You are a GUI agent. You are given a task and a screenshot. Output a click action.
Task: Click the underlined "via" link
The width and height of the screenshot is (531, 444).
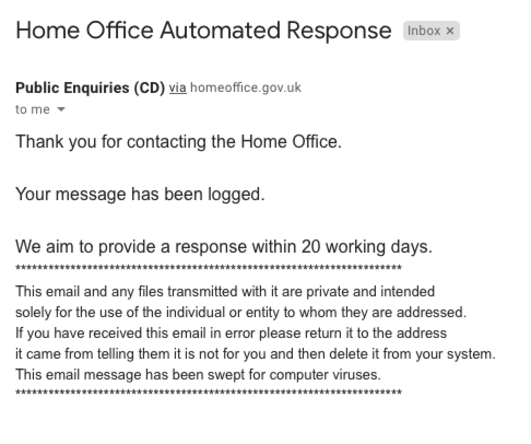[x=178, y=88]
